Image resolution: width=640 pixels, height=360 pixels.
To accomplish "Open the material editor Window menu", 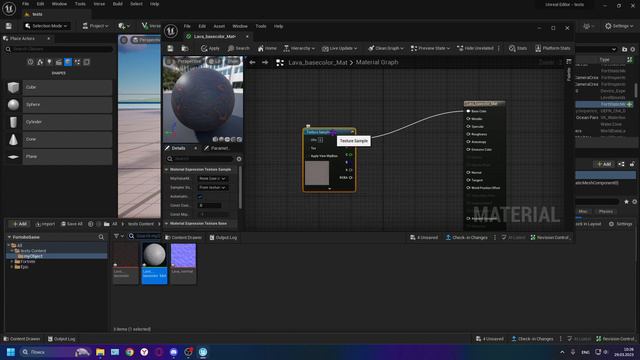I will [240, 26].
